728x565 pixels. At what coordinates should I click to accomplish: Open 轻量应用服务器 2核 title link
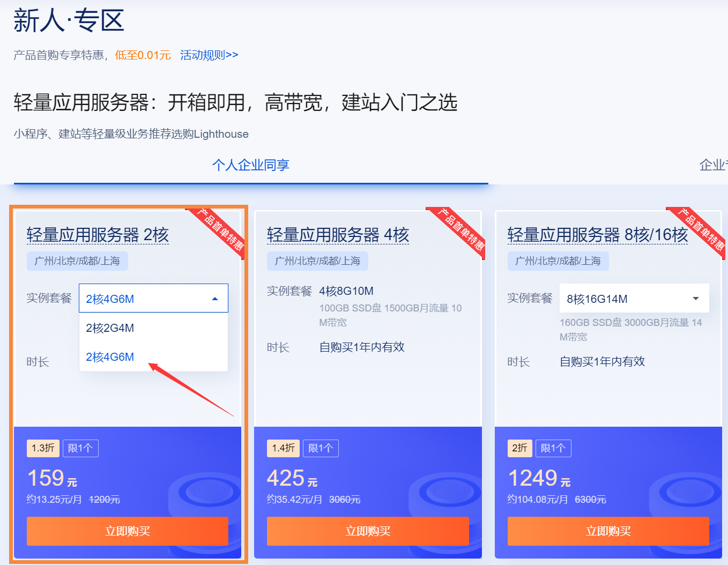98,235
